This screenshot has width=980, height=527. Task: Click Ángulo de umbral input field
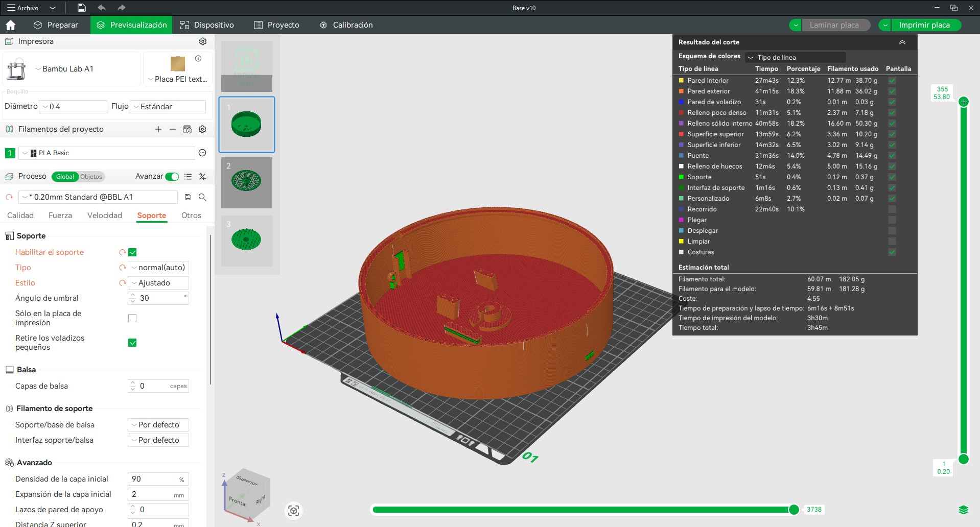pyautogui.click(x=158, y=298)
